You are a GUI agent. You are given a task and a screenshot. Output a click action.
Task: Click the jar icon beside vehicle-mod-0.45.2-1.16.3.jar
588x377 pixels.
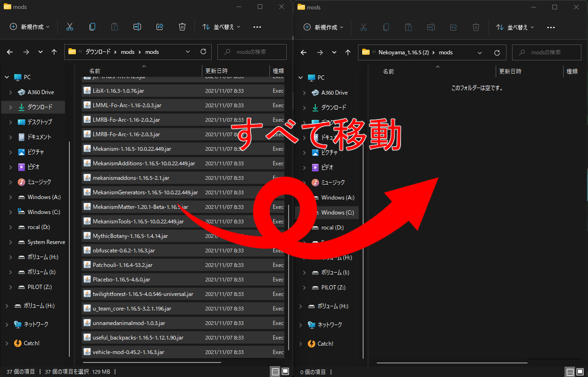pyautogui.click(x=87, y=352)
